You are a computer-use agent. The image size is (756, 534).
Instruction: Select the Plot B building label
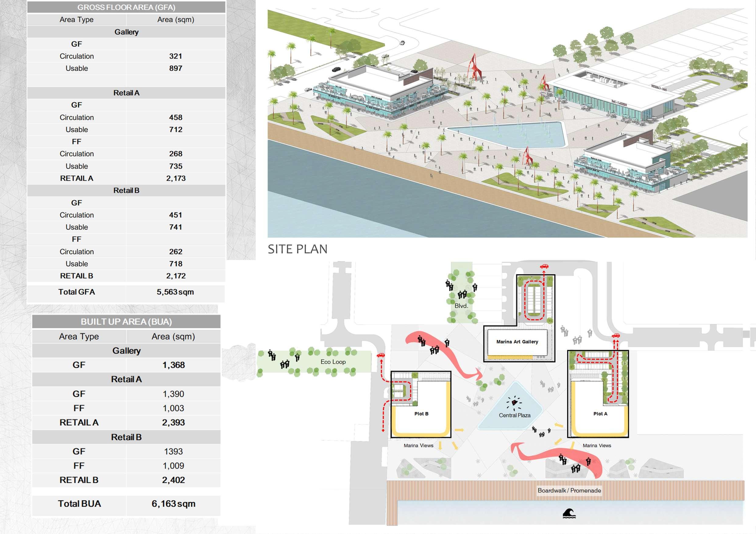tap(421, 413)
